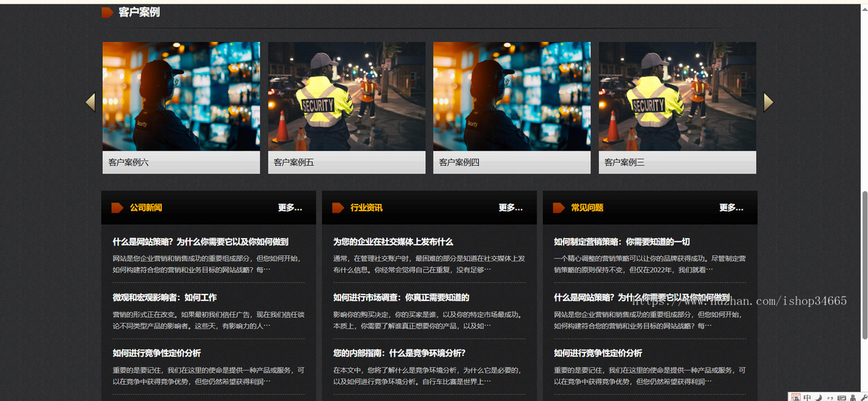Open article 如何制定营销策略：你需要知道的一切
This screenshot has height=401, width=868.
pos(622,242)
